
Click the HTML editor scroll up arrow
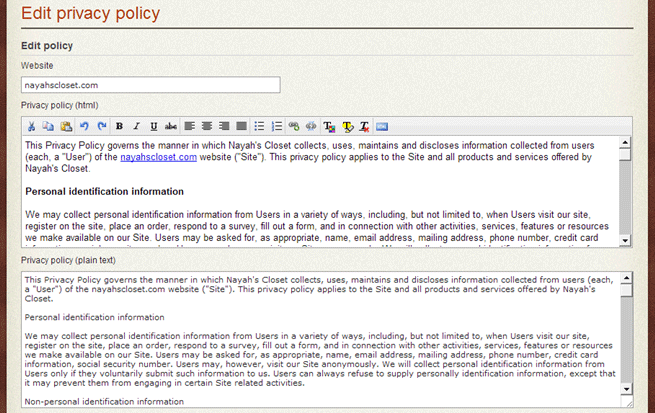[x=625, y=143]
